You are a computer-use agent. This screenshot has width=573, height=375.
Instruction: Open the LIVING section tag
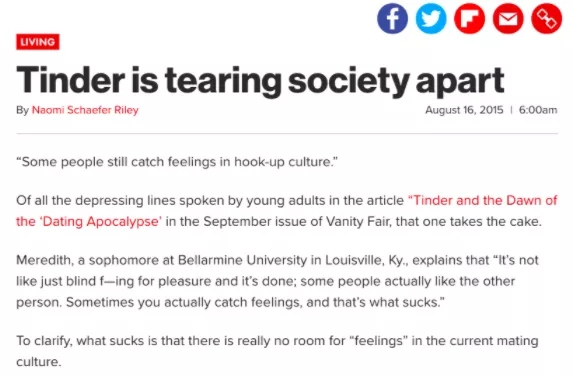[38, 42]
